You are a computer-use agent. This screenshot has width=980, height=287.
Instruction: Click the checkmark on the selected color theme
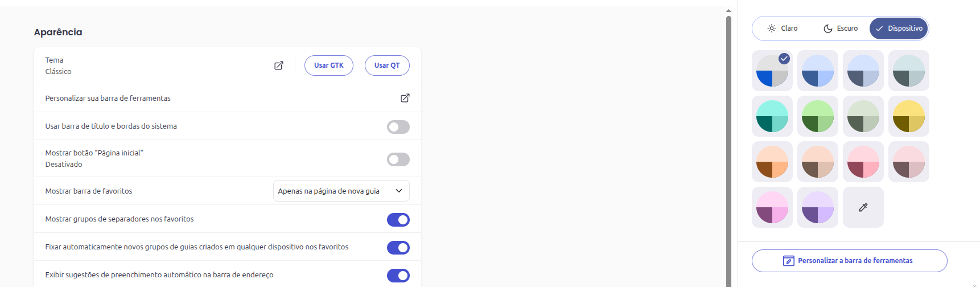click(784, 58)
